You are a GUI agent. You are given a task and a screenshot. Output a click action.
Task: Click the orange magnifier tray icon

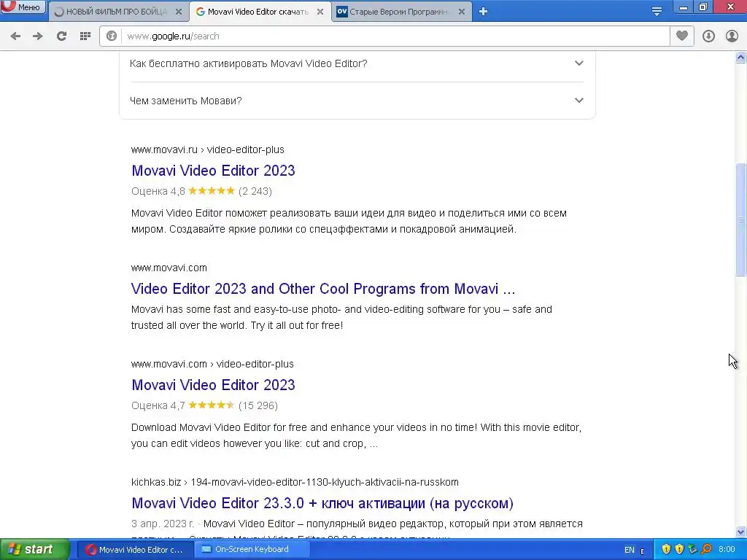click(706, 550)
